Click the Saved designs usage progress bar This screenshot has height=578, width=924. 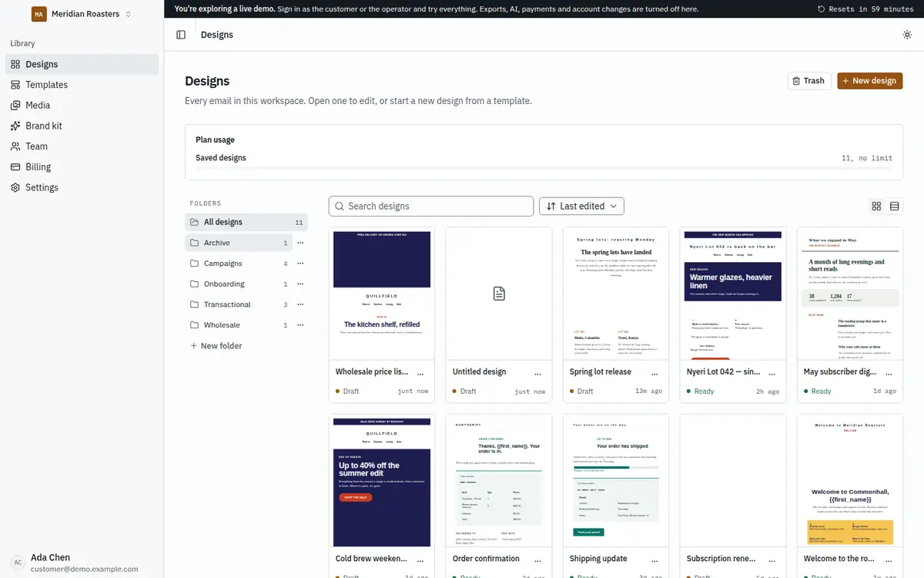544,167
